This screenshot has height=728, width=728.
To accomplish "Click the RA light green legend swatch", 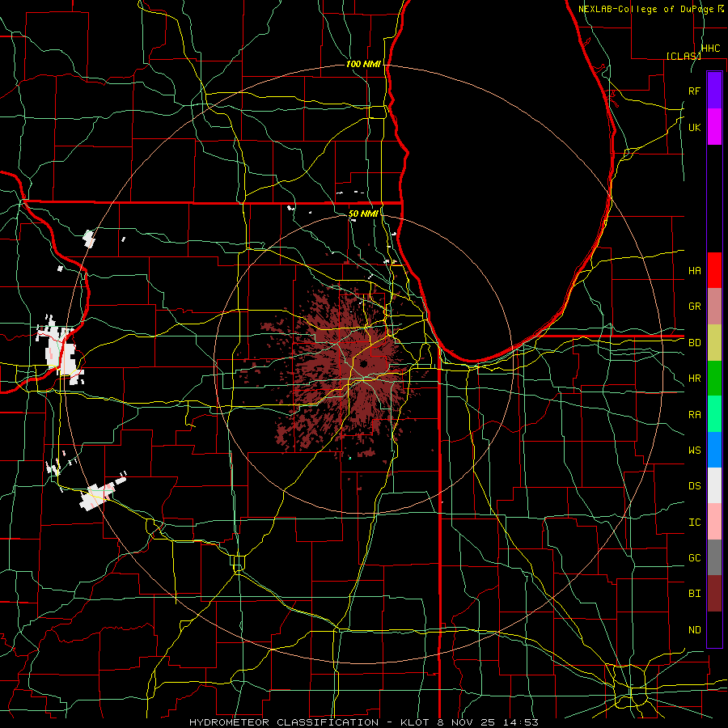I will [714, 414].
